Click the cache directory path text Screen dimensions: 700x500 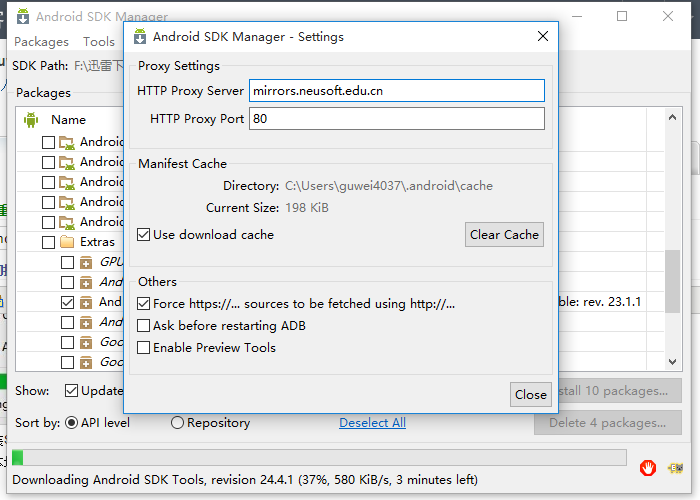(389, 186)
